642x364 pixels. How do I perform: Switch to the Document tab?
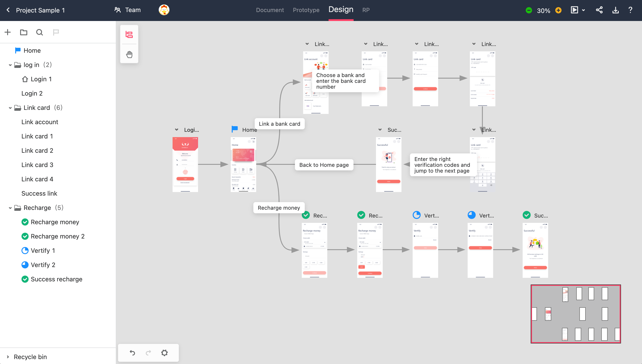point(270,10)
